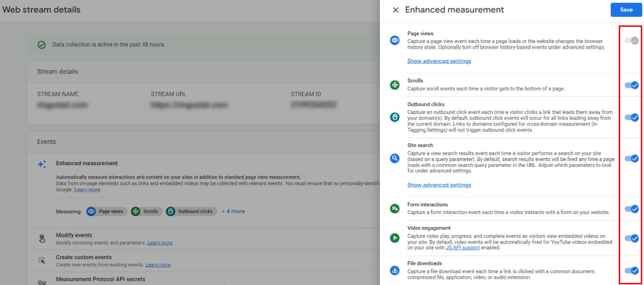Click the 'Video engagement' heading text
Screen dimensions: 644x285
(x=429, y=228)
